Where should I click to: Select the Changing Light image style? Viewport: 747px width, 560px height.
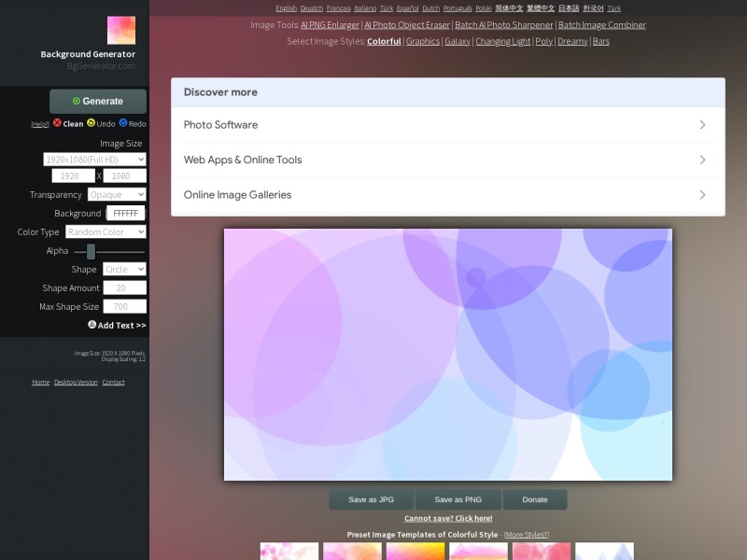(x=502, y=41)
